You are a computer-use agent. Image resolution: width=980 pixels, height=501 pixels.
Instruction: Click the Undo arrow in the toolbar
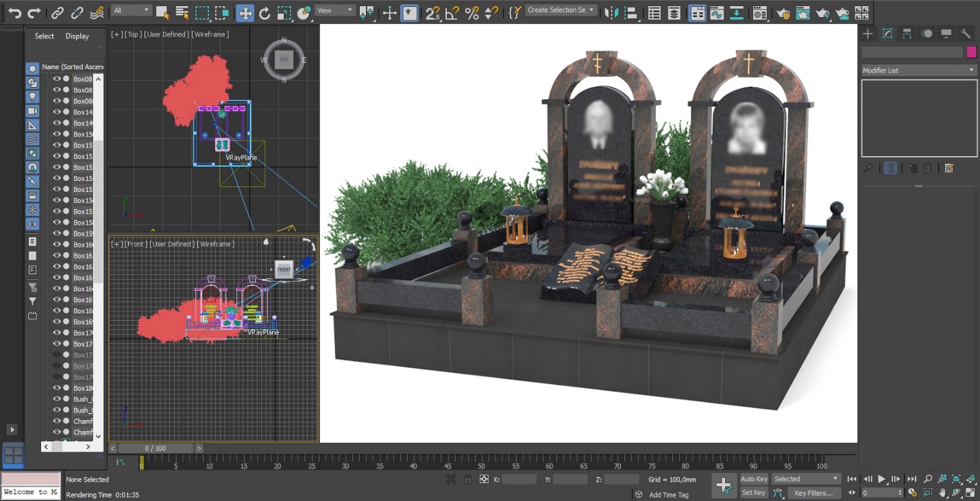pyautogui.click(x=14, y=12)
